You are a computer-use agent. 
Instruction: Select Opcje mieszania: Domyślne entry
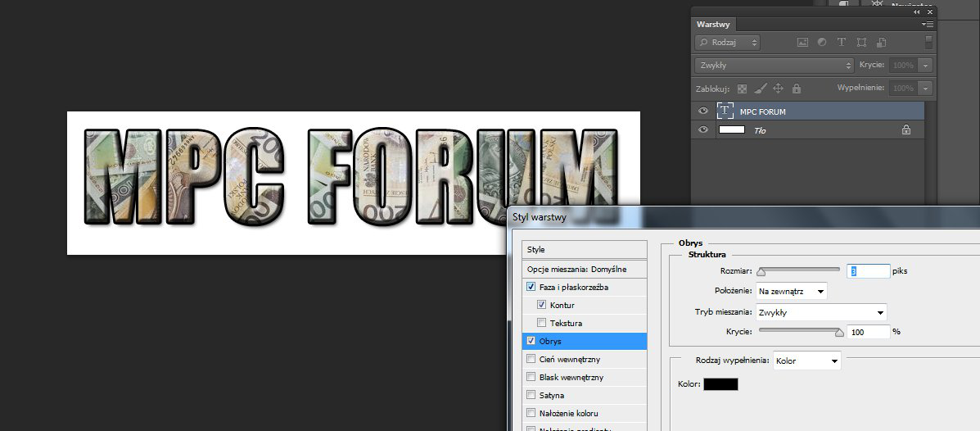(585, 269)
